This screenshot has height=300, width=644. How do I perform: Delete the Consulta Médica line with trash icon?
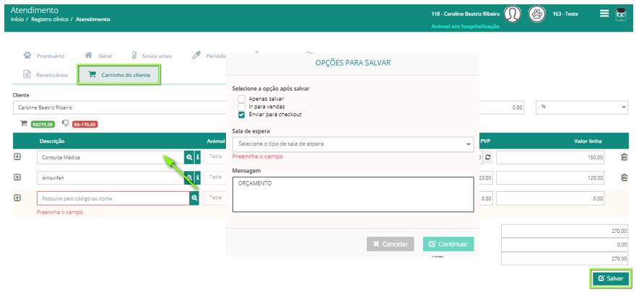point(625,156)
